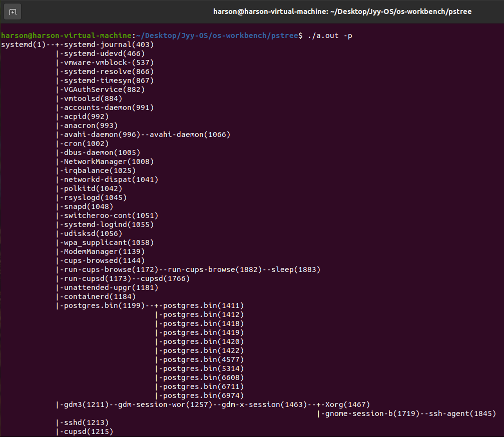Click the 'gdm-session-wor(1257)' entry
The width and height of the screenshot is (504, 437).
165,404
